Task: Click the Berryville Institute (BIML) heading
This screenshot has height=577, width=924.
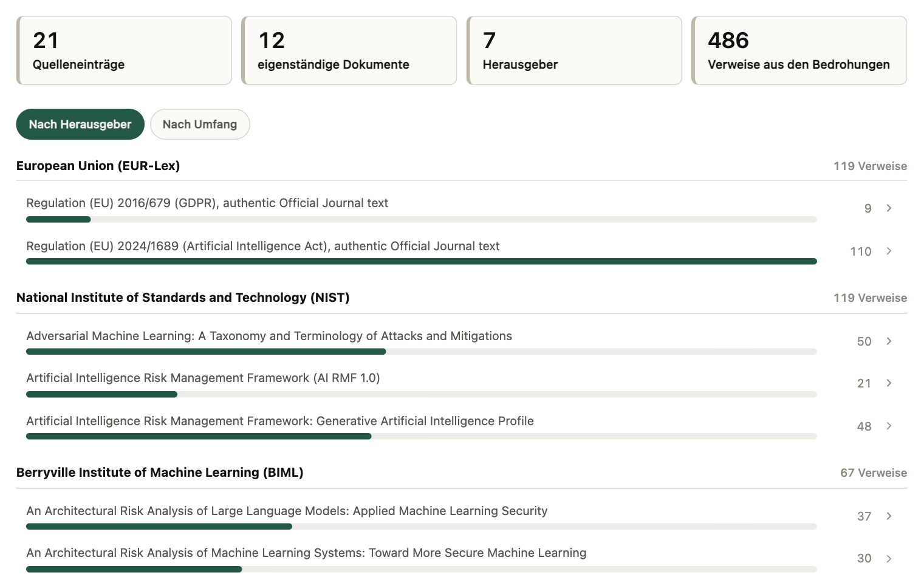Action: coord(160,473)
